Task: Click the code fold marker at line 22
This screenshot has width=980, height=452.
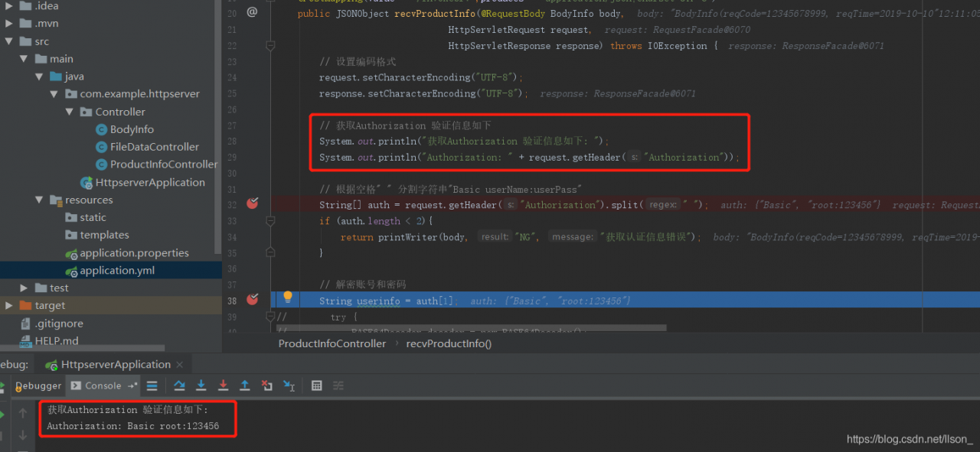Action: click(x=269, y=46)
